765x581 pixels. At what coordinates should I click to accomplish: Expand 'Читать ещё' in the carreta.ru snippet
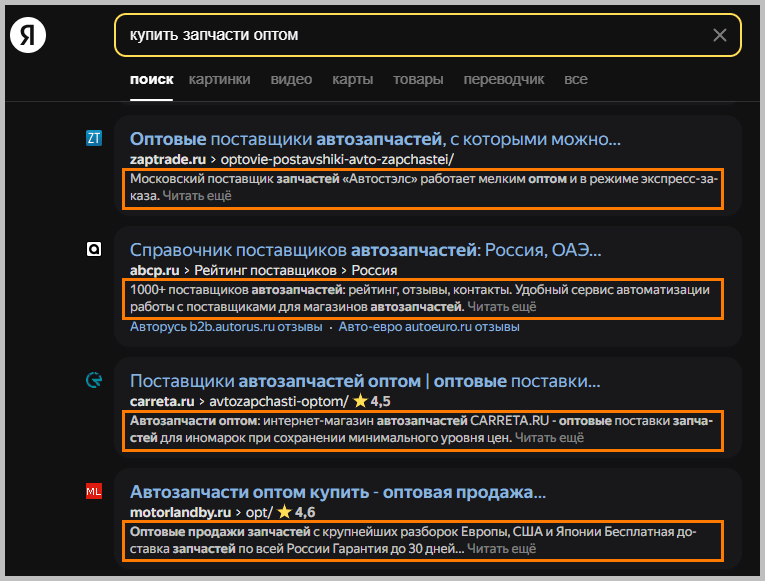point(549,438)
